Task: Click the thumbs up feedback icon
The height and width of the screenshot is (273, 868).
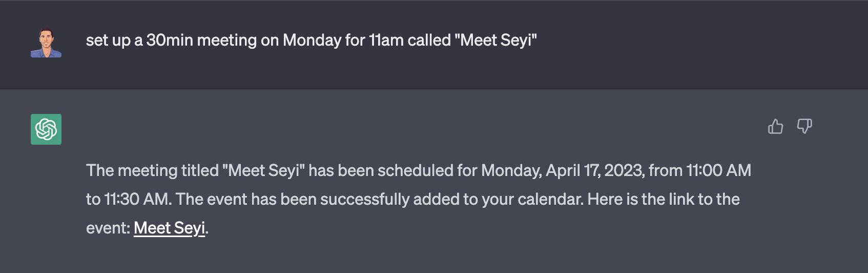Action: click(775, 126)
